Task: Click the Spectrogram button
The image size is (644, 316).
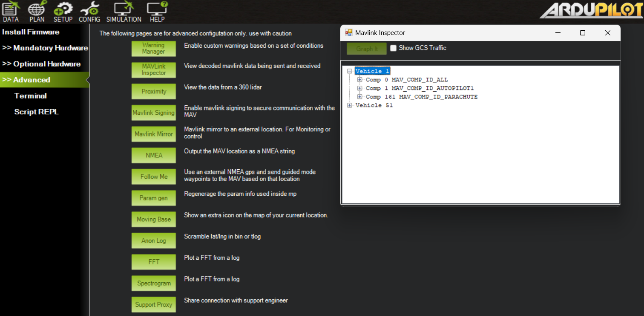Action: pos(153,283)
